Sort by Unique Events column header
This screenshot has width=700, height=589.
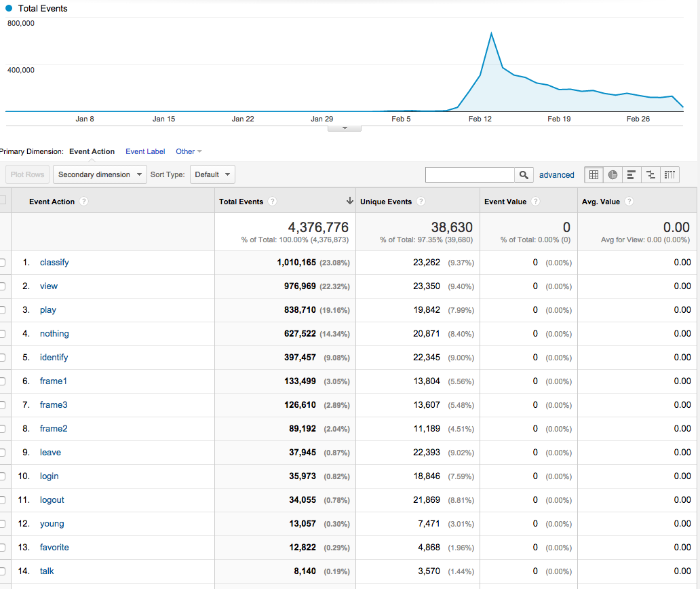point(386,202)
